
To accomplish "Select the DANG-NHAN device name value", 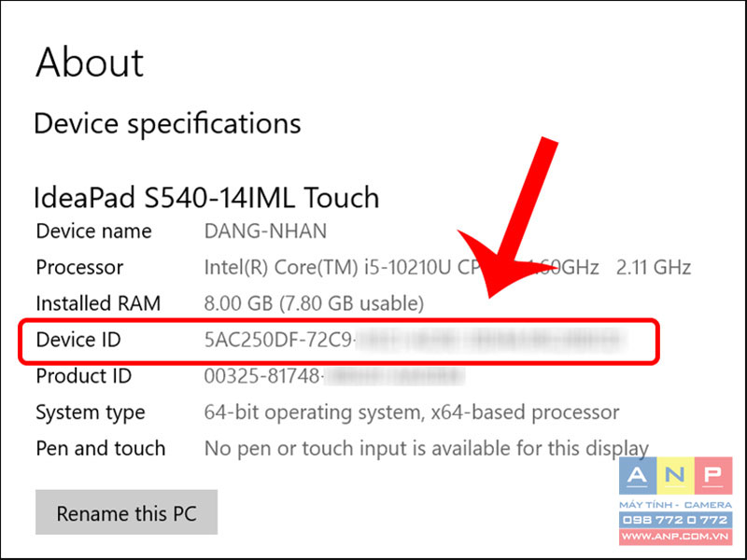I will pyautogui.click(x=265, y=231).
